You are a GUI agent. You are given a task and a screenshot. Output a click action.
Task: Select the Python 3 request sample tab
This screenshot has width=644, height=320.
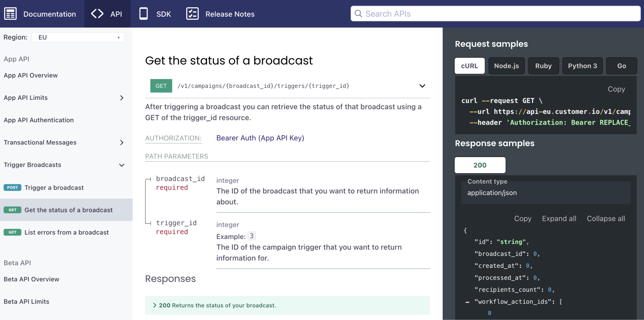coord(582,66)
